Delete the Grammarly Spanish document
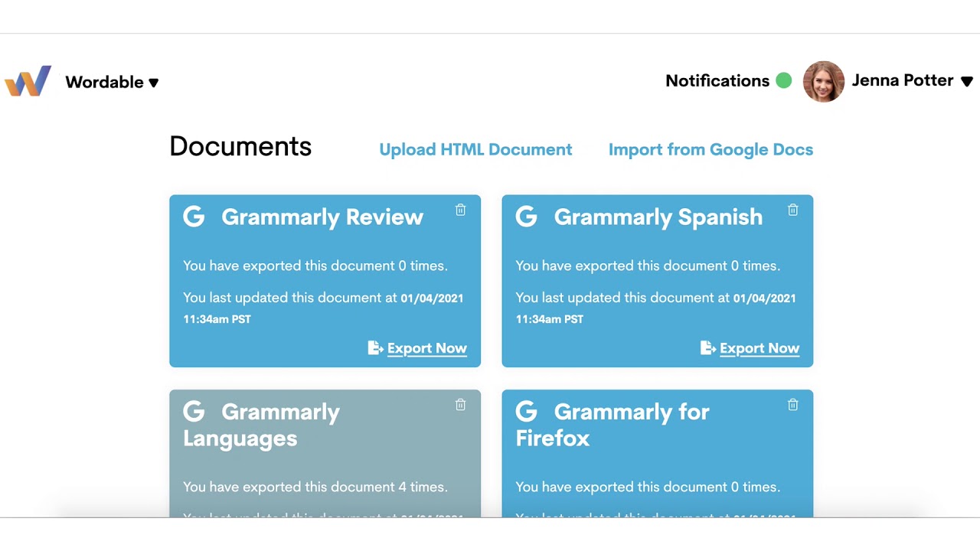 [x=792, y=210]
